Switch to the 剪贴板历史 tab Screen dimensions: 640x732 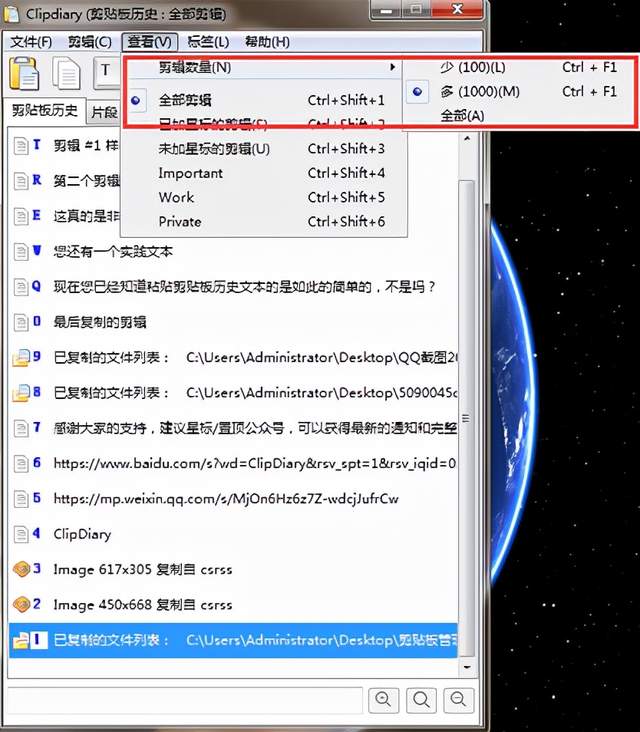pyautogui.click(x=45, y=111)
